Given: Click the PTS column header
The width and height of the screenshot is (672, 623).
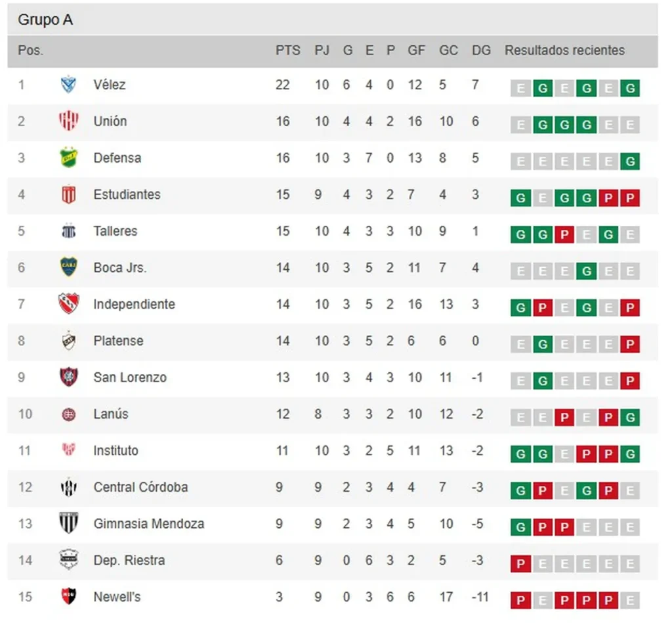Looking at the screenshot, I should click(x=287, y=51).
